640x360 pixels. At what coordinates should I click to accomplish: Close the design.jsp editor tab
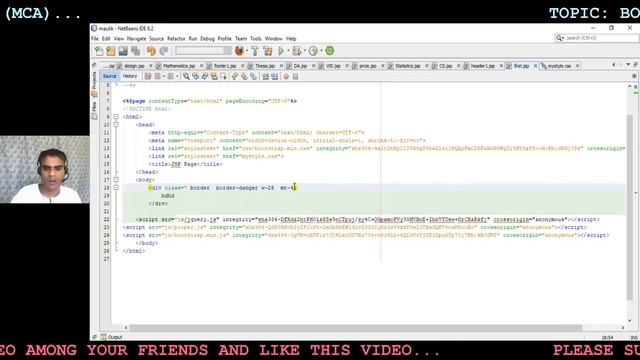[150, 66]
